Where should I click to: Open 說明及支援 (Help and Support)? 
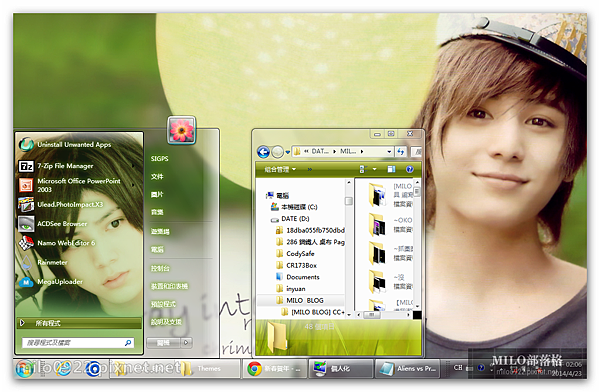pos(166,322)
